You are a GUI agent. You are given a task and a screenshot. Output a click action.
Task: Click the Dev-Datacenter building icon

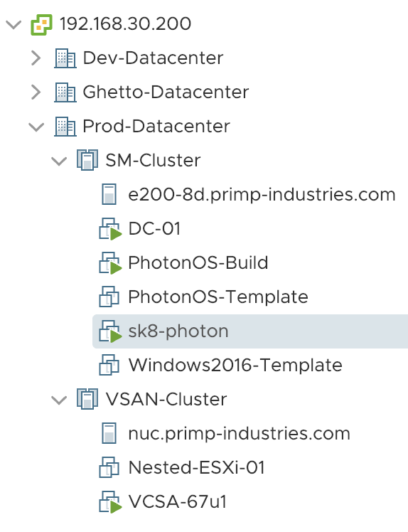(65, 58)
